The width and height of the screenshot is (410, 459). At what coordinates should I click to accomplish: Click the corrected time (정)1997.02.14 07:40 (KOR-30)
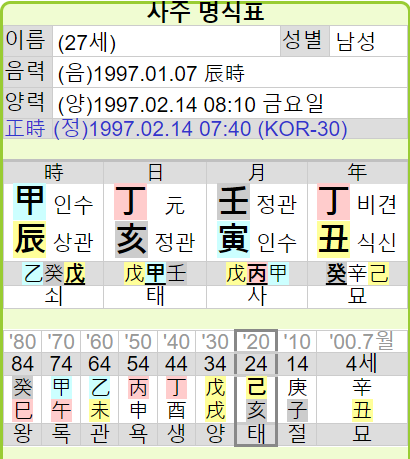(x=200, y=129)
